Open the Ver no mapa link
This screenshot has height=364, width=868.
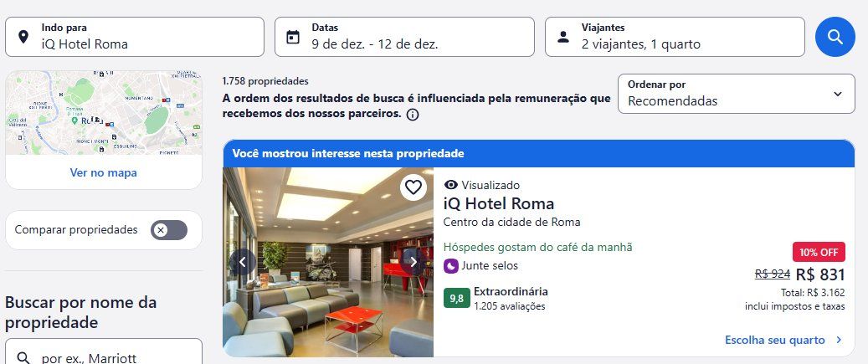[104, 172]
